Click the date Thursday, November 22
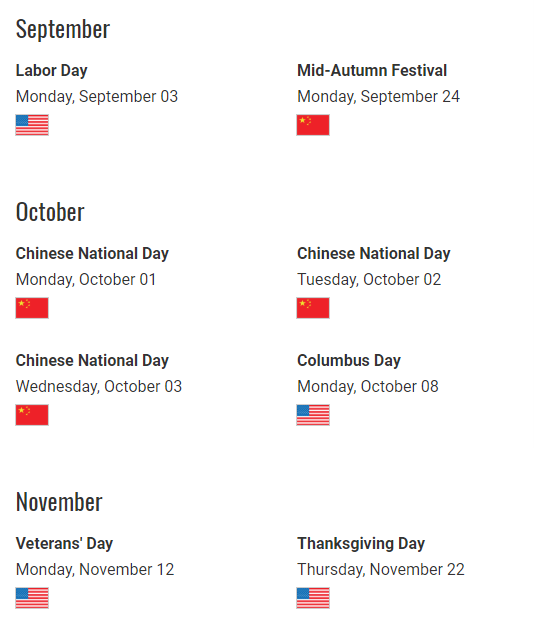The width and height of the screenshot is (534, 631). tap(381, 570)
